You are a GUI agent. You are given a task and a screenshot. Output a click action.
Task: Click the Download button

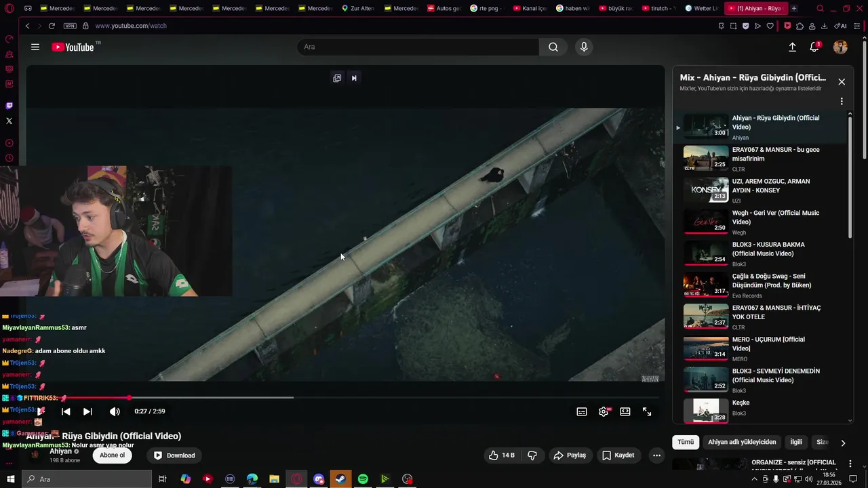[x=174, y=455]
